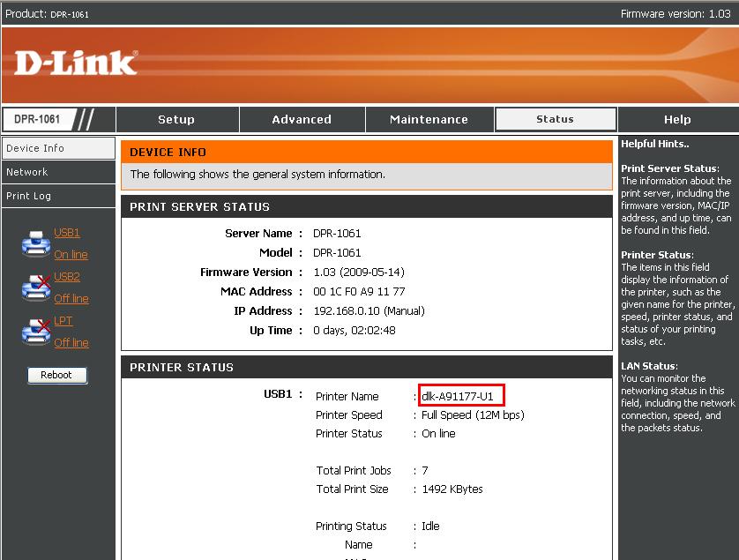Click the MAC address 00 1C F0 A9 11 77
Image resolution: width=739 pixels, height=560 pixels.
359,292
